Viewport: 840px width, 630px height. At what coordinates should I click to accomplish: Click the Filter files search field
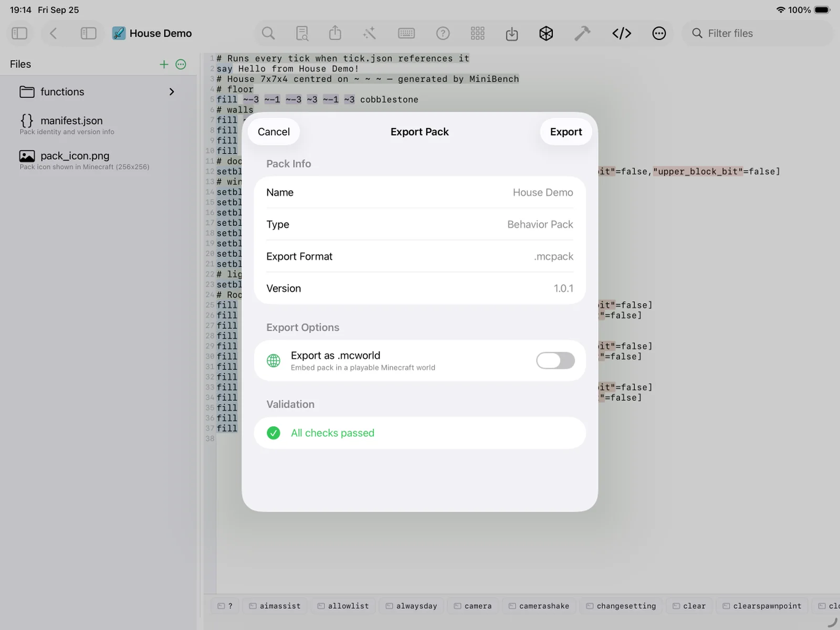click(758, 34)
